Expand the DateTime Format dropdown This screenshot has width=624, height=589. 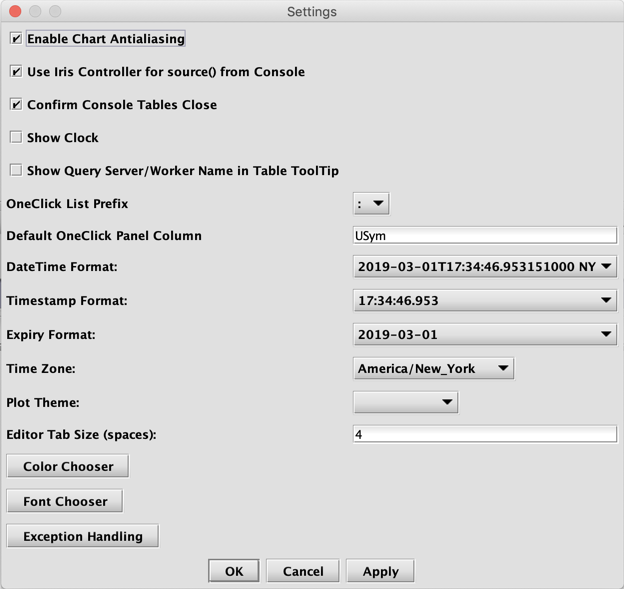pos(484,267)
